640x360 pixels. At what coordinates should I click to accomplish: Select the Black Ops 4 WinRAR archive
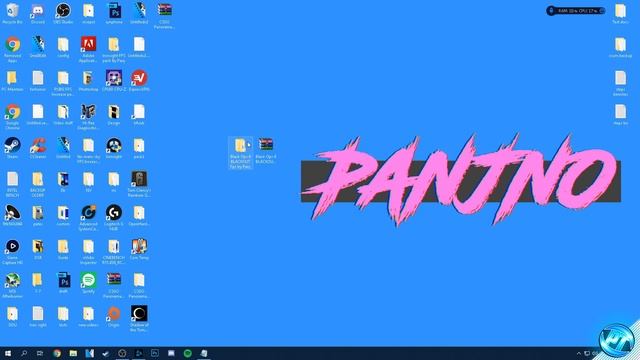pos(266,145)
